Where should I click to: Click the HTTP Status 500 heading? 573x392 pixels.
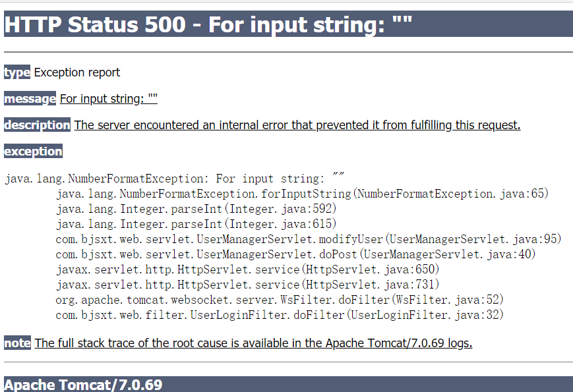(208, 24)
